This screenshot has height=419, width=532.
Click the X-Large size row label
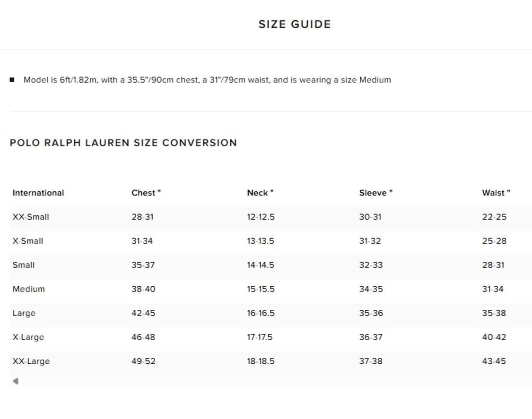point(28,337)
